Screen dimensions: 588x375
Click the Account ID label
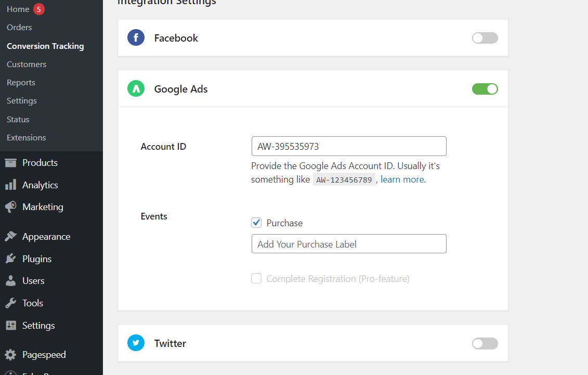coord(163,146)
